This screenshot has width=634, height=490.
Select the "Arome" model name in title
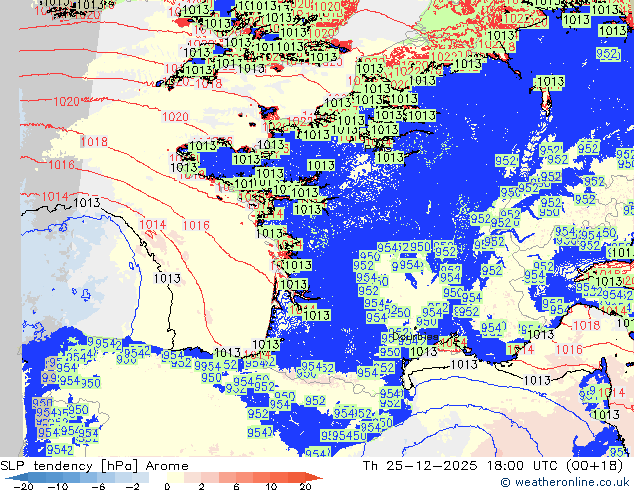pyautogui.click(x=167, y=466)
